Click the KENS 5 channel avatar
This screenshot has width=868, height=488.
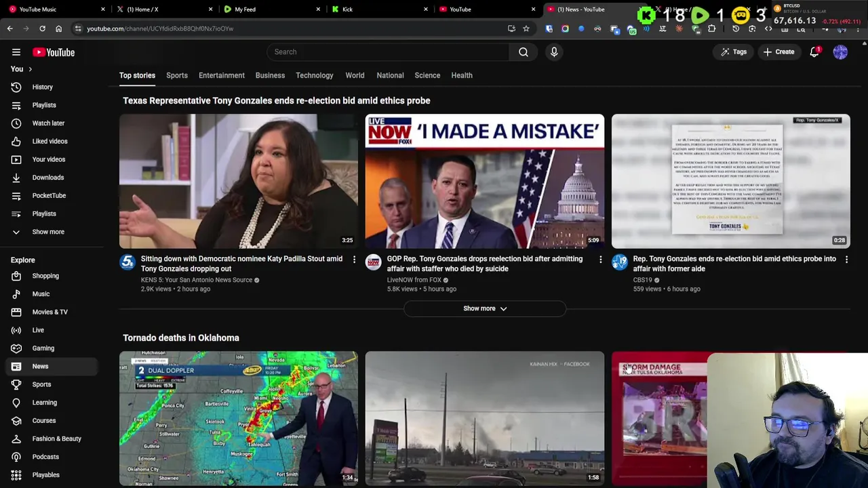click(x=127, y=262)
